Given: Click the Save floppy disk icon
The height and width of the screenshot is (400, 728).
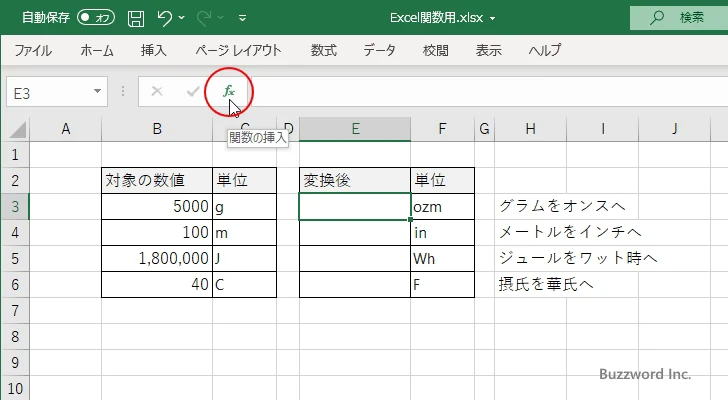Looking at the screenshot, I should (136, 18).
